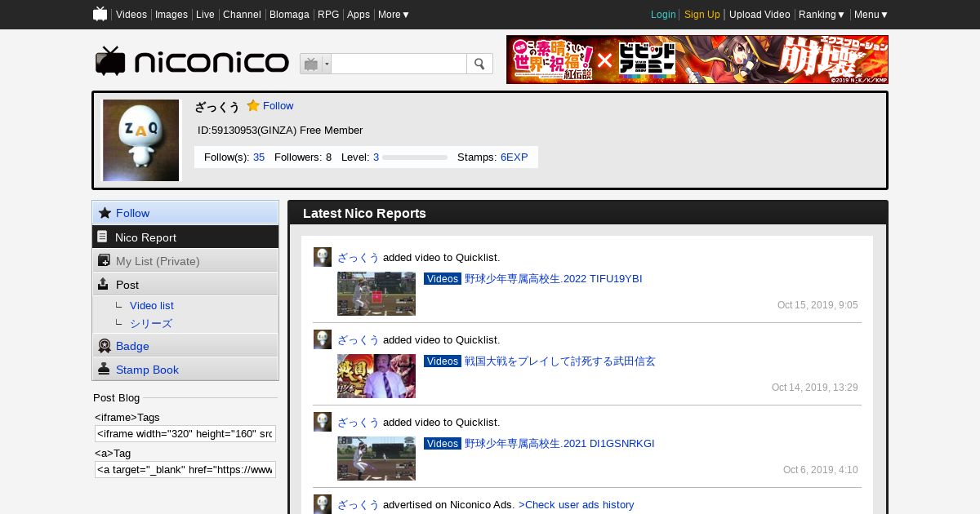Screen dimensions: 980x514
Task: Click ざっくう name in Oct 6 report
Action: (x=359, y=422)
